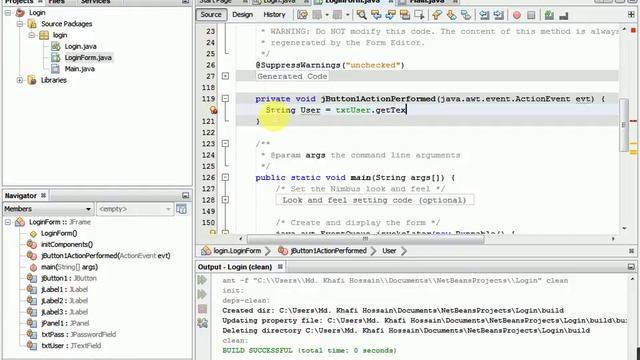Collapse the main method fold at line 126
Screen dimensions: 640x360
[225, 178]
